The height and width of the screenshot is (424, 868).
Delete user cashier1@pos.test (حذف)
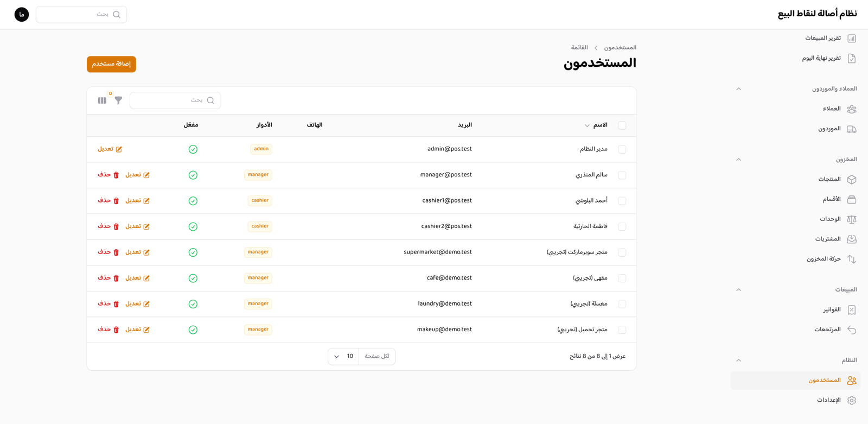(x=108, y=201)
